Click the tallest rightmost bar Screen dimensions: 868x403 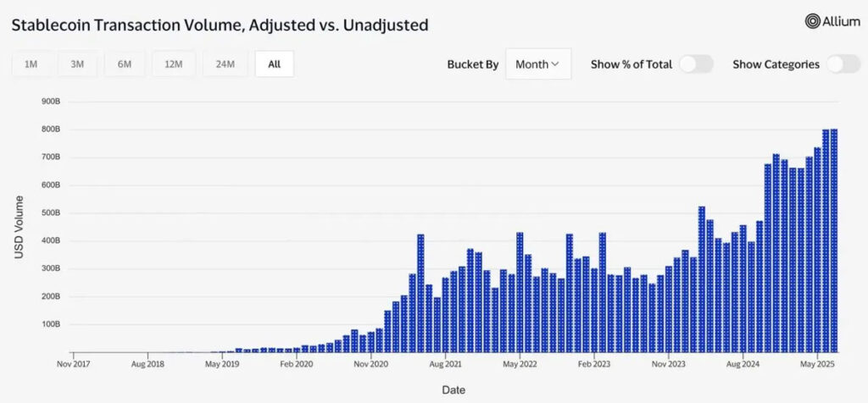(x=834, y=240)
